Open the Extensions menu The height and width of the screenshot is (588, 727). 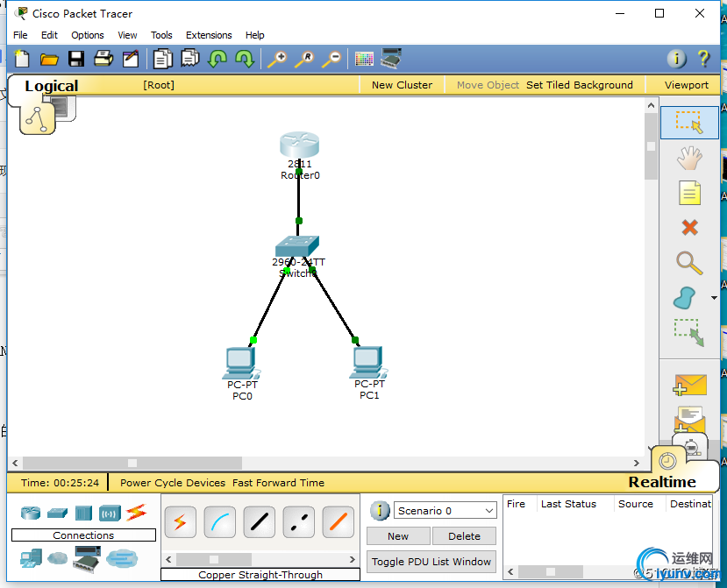pos(209,35)
